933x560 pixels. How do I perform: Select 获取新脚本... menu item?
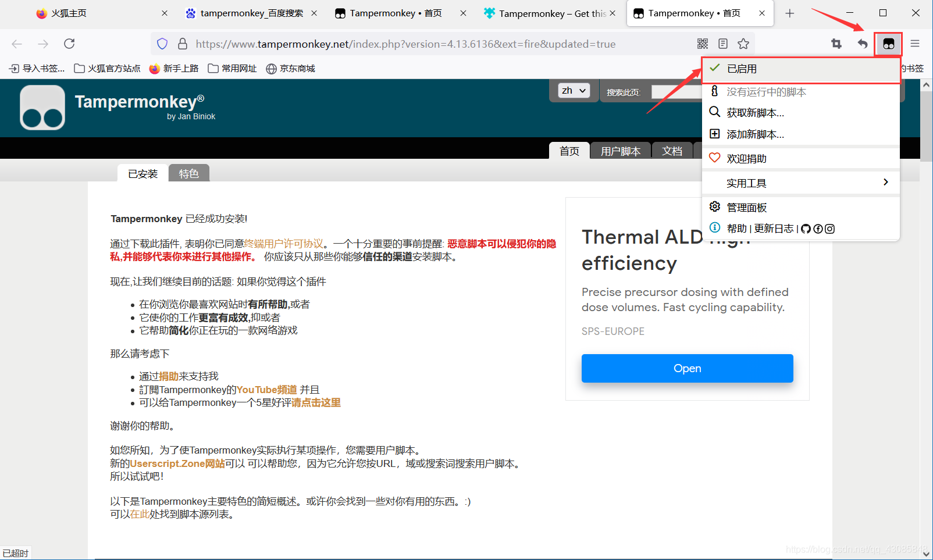(x=801, y=112)
